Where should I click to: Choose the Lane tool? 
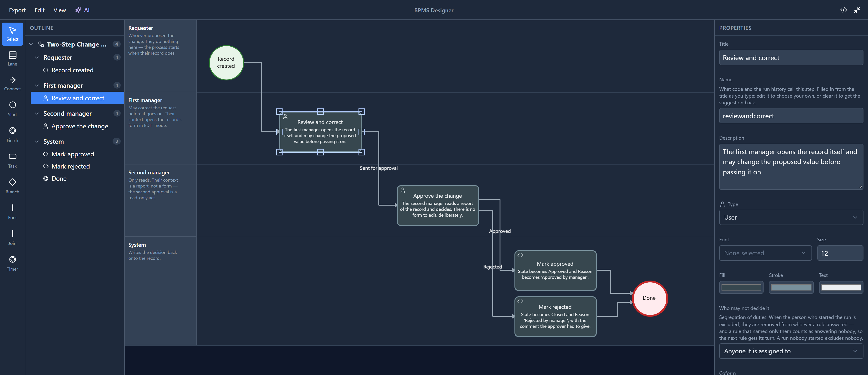click(x=12, y=59)
